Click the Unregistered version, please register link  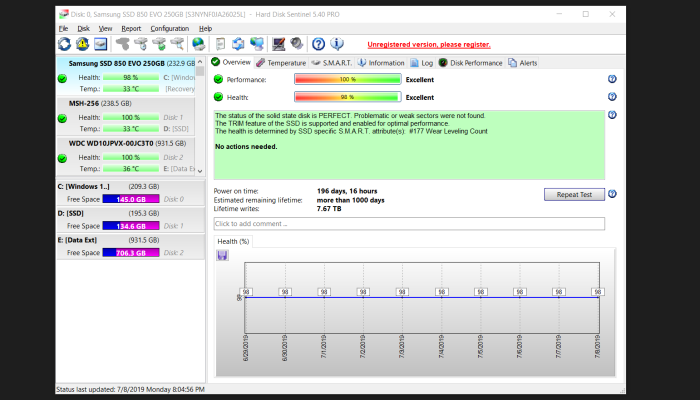click(429, 45)
